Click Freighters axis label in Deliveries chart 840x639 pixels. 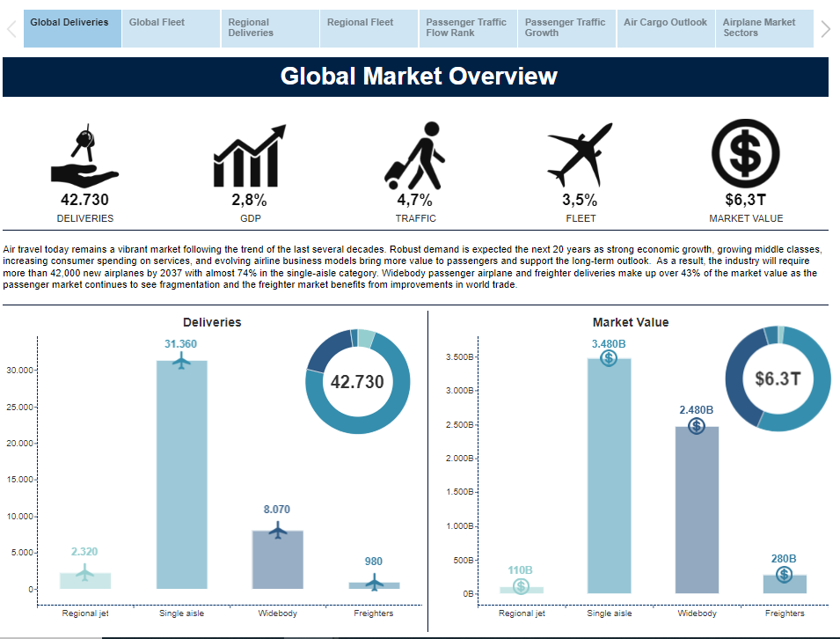[374, 613]
